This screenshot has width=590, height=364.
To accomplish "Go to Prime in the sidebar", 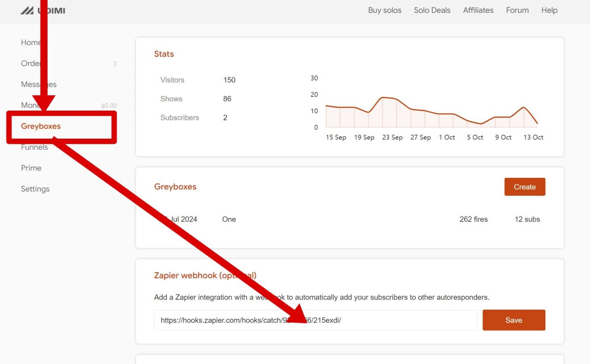I will coord(31,168).
